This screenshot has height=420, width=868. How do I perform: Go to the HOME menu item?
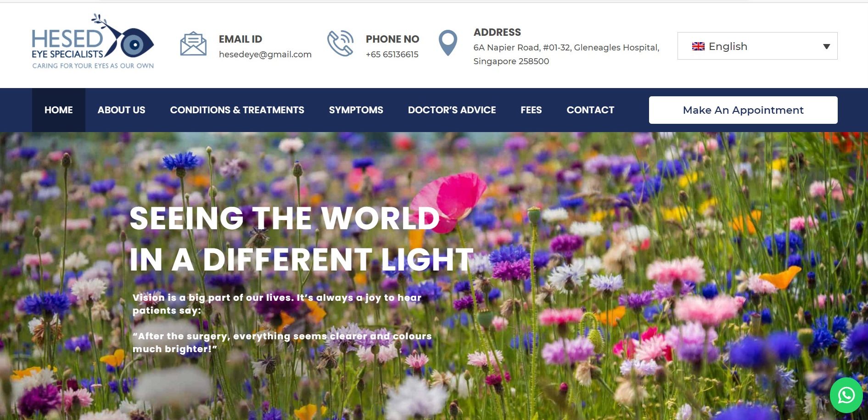(59, 110)
